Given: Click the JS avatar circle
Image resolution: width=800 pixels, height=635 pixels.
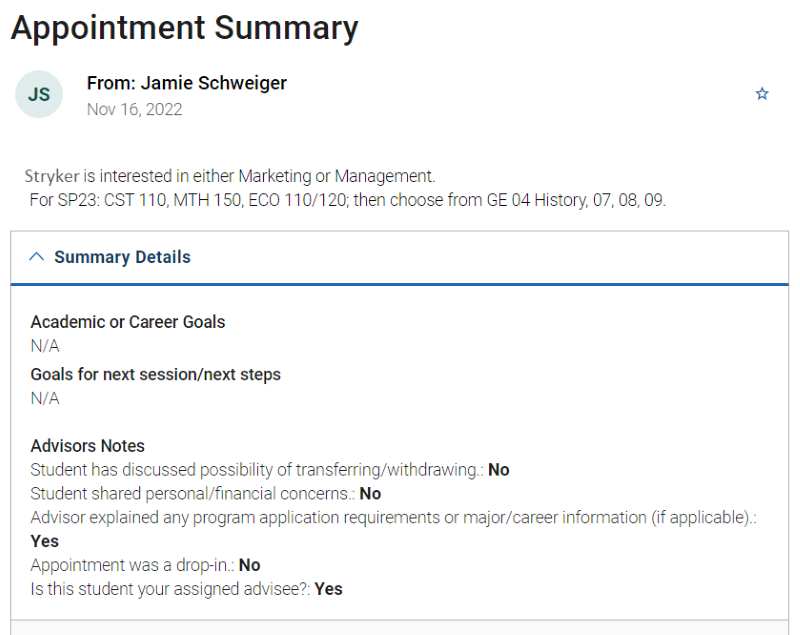Looking at the screenshot, I should pos(39,95).
